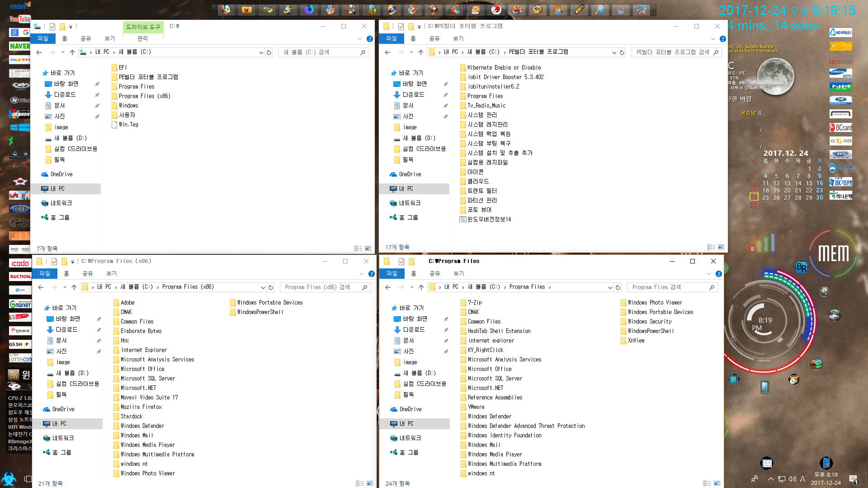Select the Win.Tag file in the C: window
This screenshot has width=868, height=488.
(x=128, y=125)
